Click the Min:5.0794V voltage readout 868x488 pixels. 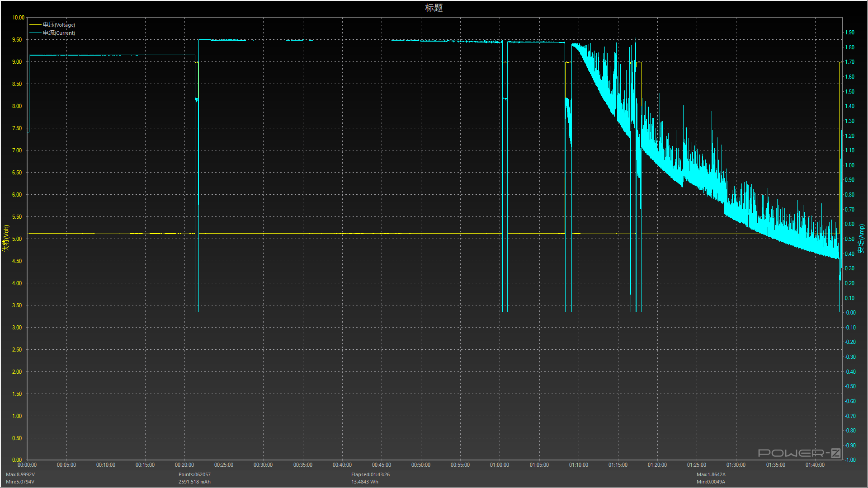click(x=20, y=482)
